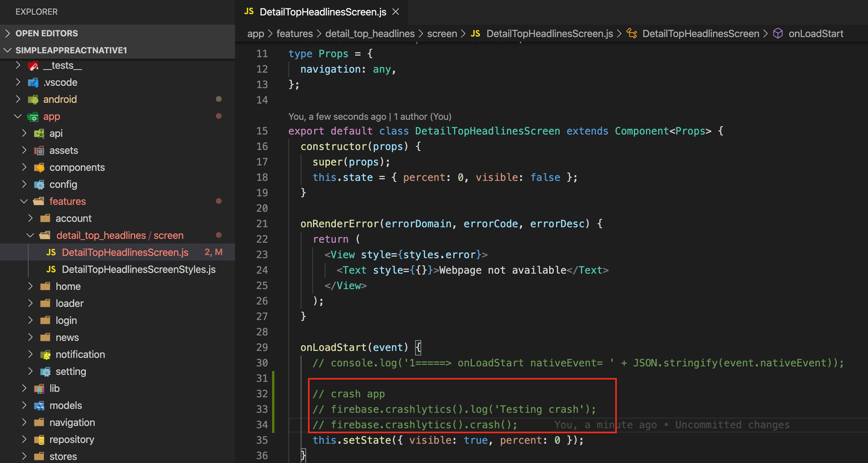Image resolution: width=868 pixels, height=463 pixels.
Task: Click the author CodeLens above line 15
Action: [x=370, y=116]
